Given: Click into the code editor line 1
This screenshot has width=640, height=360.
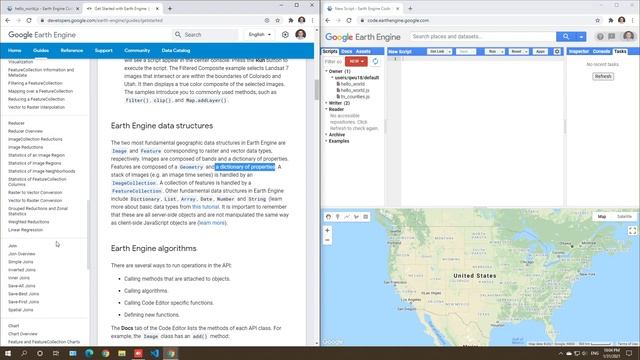Looking at the screenshot, I should [x=483, y=59].
